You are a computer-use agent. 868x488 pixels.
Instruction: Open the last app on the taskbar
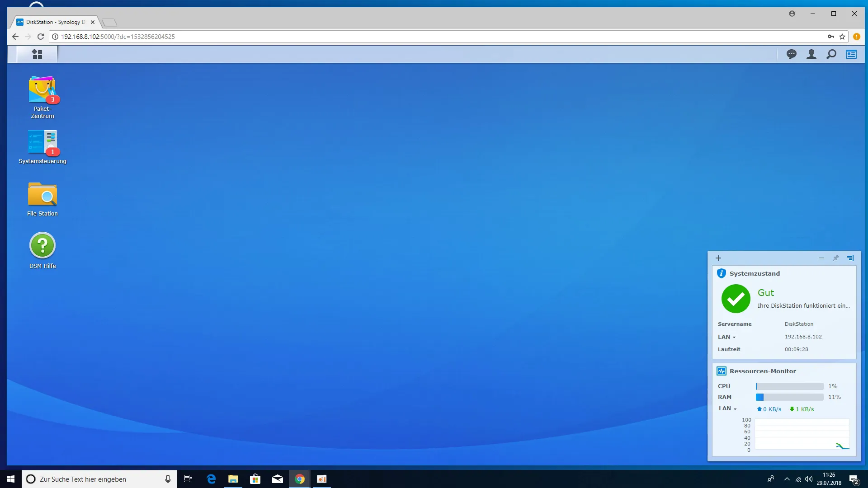coord(322,479)
